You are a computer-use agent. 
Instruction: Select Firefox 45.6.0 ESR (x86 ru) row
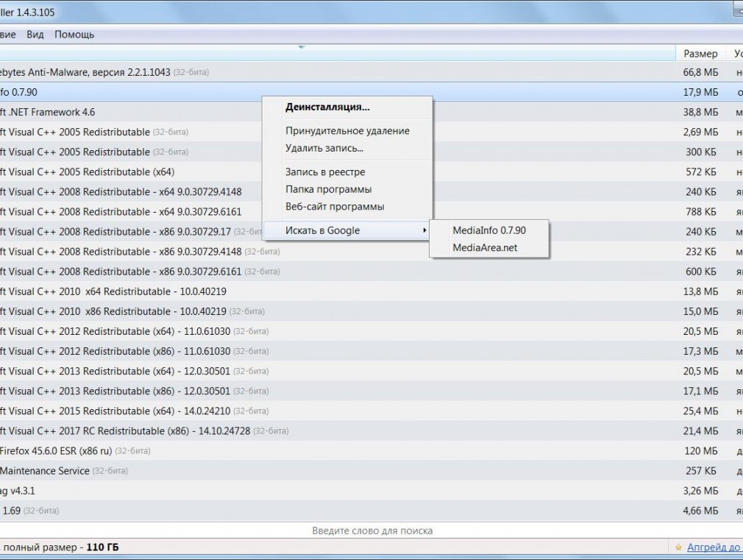[371, 450]
